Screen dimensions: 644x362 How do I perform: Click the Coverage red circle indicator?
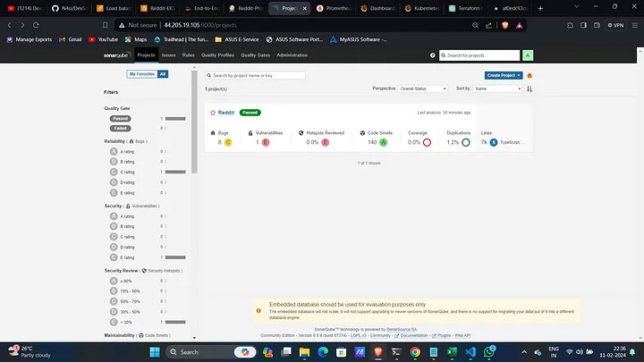(427, 142)
